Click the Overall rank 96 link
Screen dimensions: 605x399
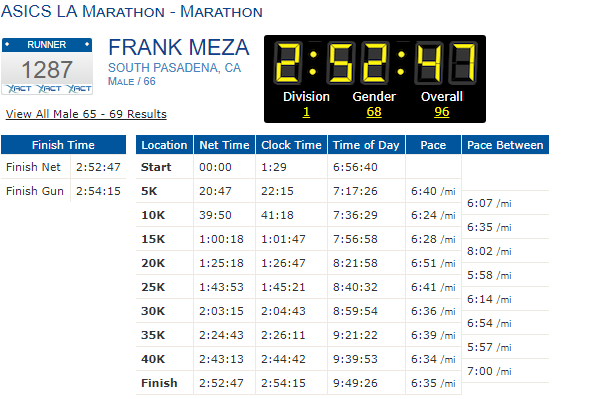click(x=442, y=112)
